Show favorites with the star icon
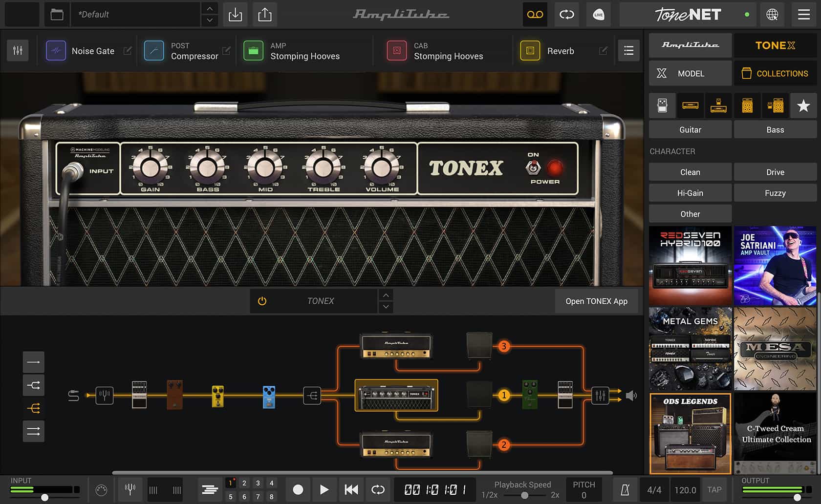The image size is (821, 504). click(x=803, y=105)
